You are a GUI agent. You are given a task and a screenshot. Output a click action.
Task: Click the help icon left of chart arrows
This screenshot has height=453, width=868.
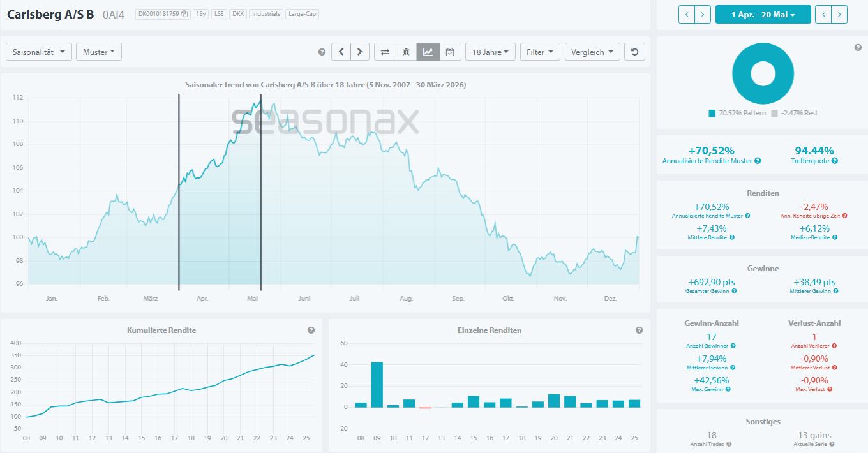pyautogui.click(x=322, y=52)
